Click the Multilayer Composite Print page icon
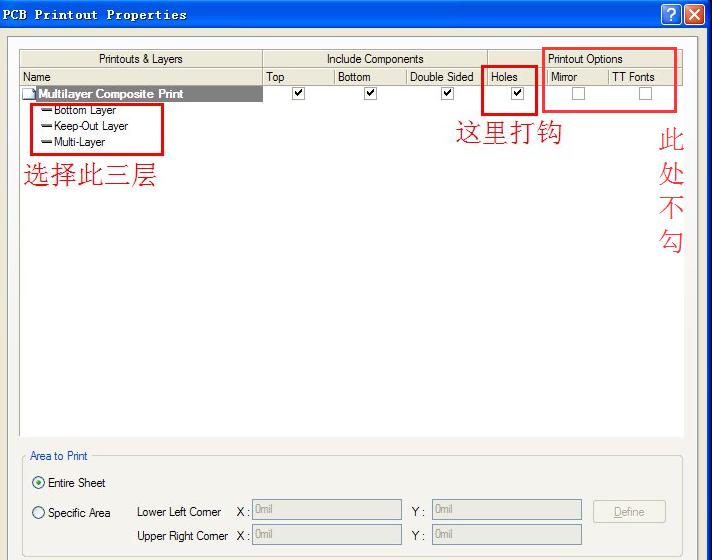The width and height of the screenshot is (712, 560). 29,94
